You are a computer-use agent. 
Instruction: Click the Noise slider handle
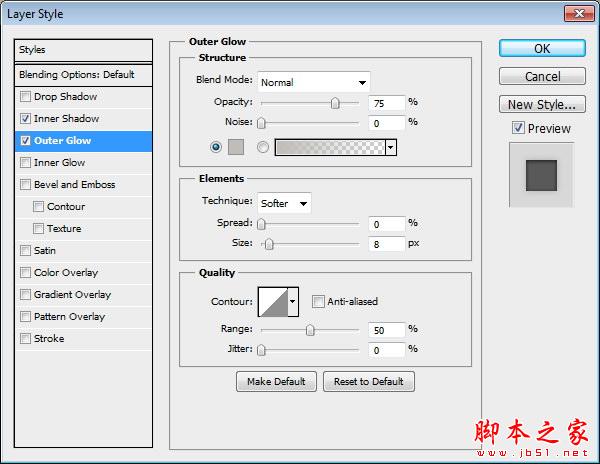(261, 123)
